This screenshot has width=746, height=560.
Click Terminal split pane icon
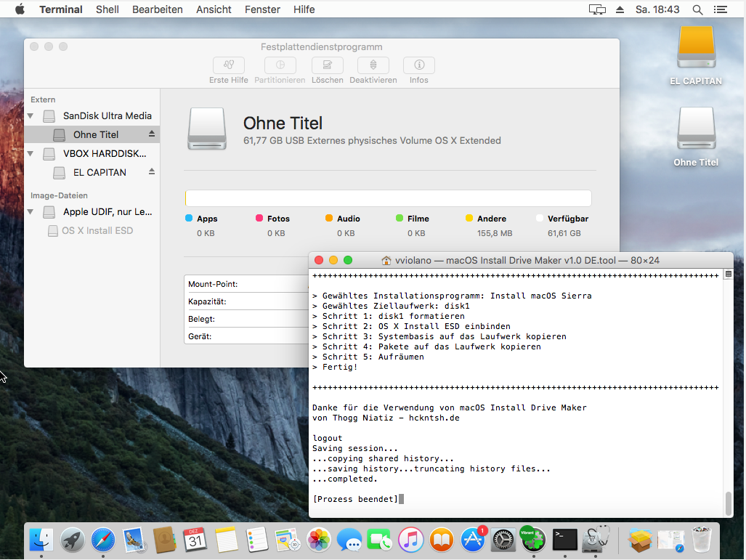(x=728, y=274)
